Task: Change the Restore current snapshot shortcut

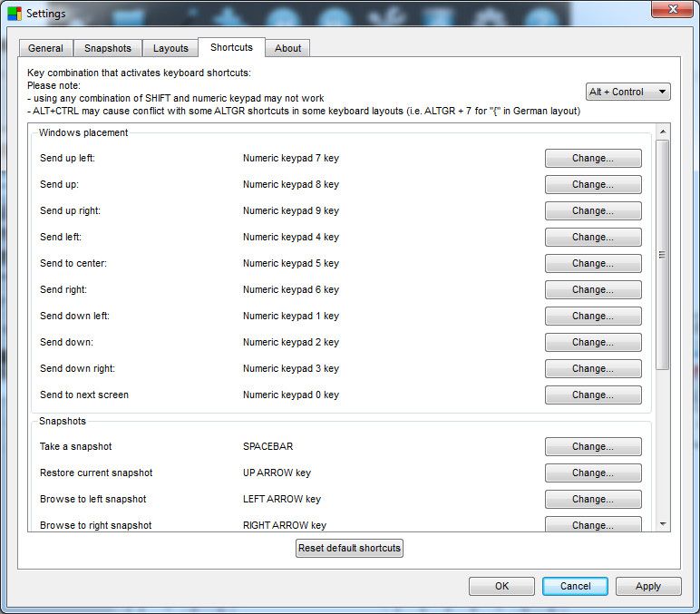Action: (593, 473)
